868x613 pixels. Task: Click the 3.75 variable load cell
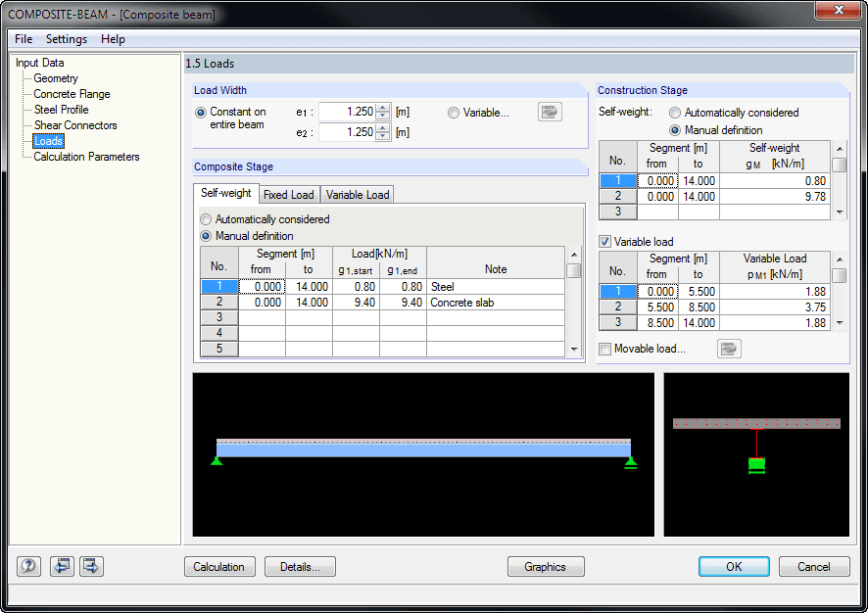tap(775, 307)
